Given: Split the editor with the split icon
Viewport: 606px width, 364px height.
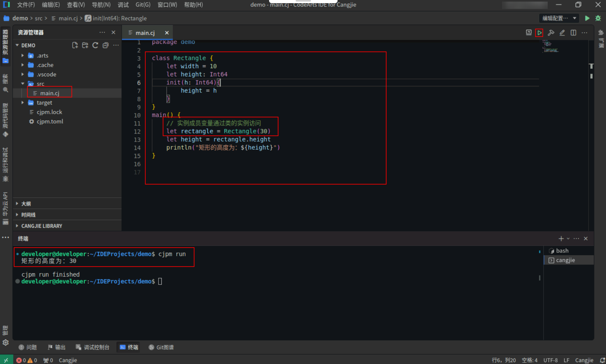Looking at the screenshot, I should 573,33.
